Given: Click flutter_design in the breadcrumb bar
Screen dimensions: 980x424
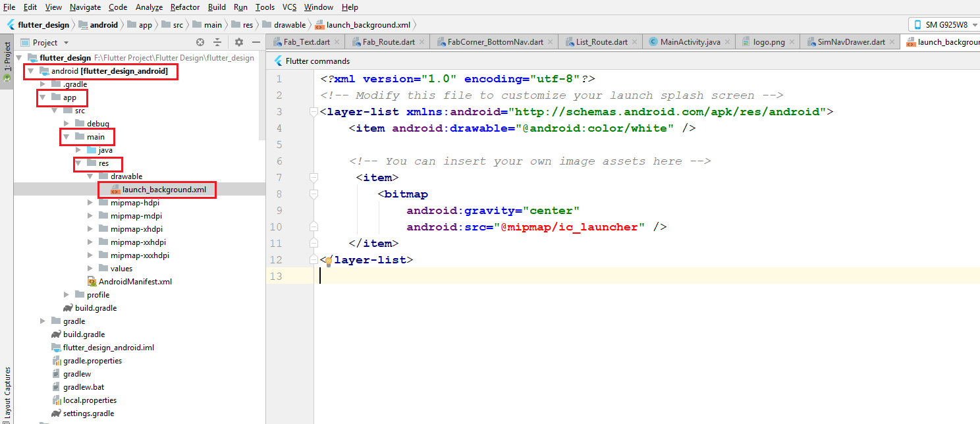Looking at the screenshot, I should [x=38, y=25].
